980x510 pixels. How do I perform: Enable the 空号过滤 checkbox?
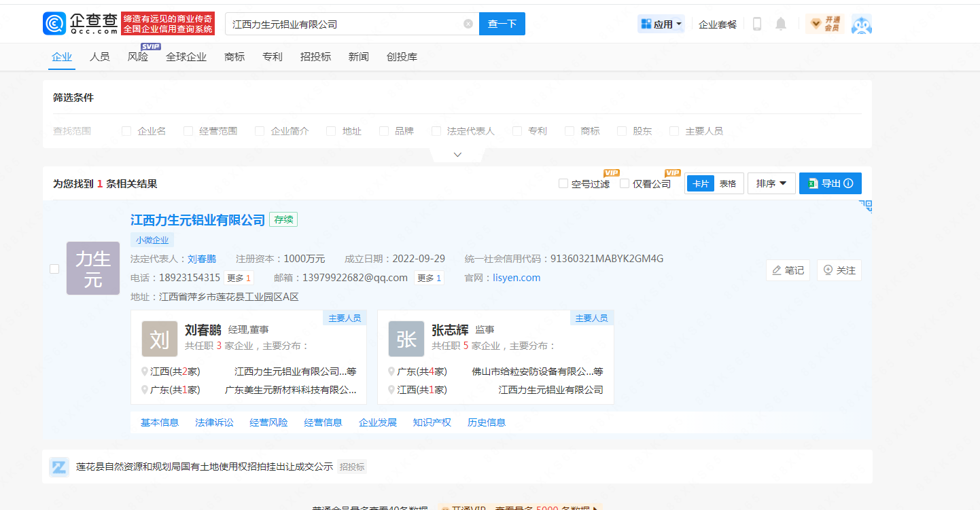click(x=563, y=183)
